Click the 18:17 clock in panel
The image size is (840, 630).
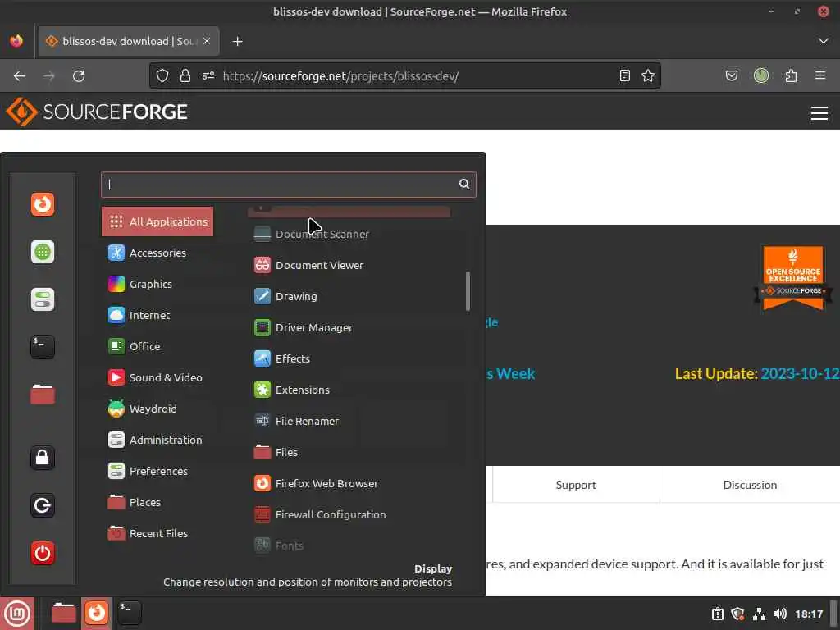coord(809,614)
